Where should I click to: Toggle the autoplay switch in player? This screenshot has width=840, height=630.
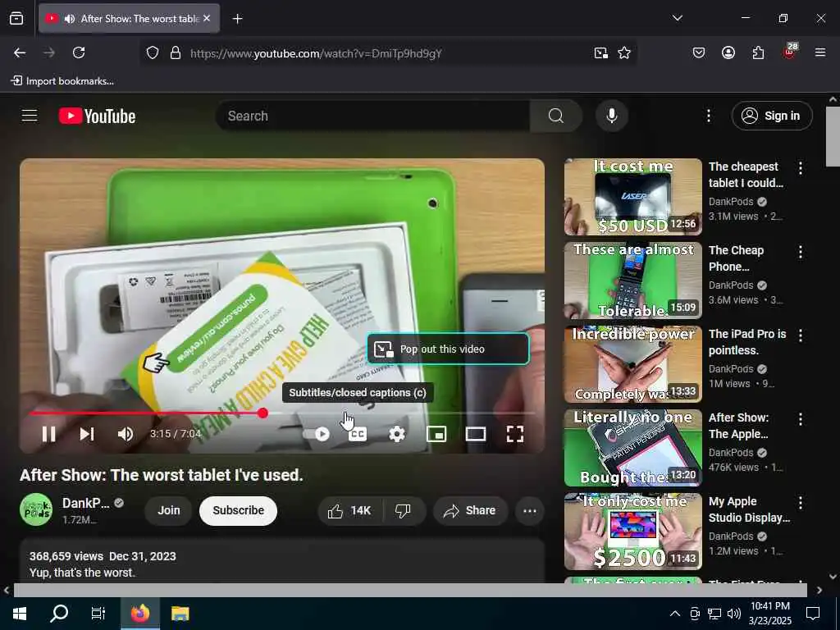pyautogui.click(x=316, y=434)
